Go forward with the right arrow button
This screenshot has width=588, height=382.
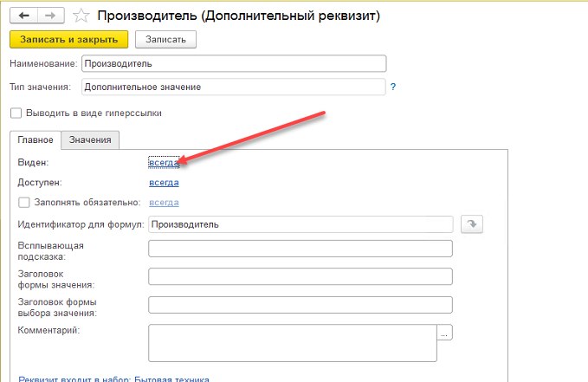coord(50,16)
